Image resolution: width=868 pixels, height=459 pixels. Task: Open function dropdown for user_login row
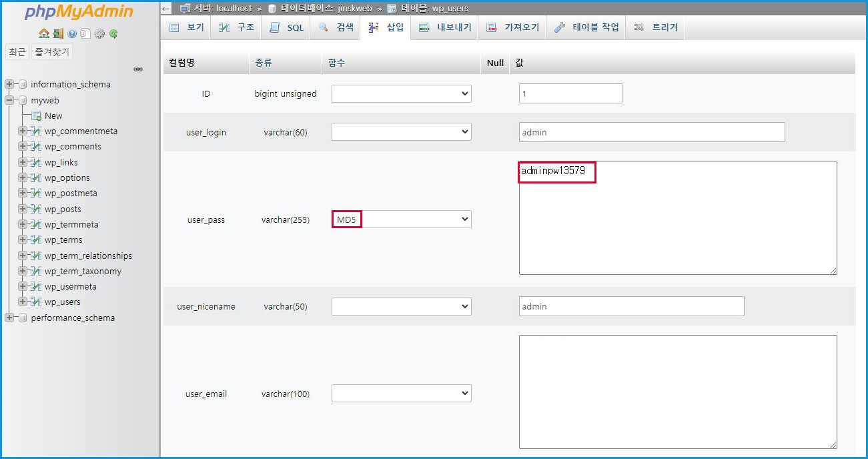(x=402, y=132)
